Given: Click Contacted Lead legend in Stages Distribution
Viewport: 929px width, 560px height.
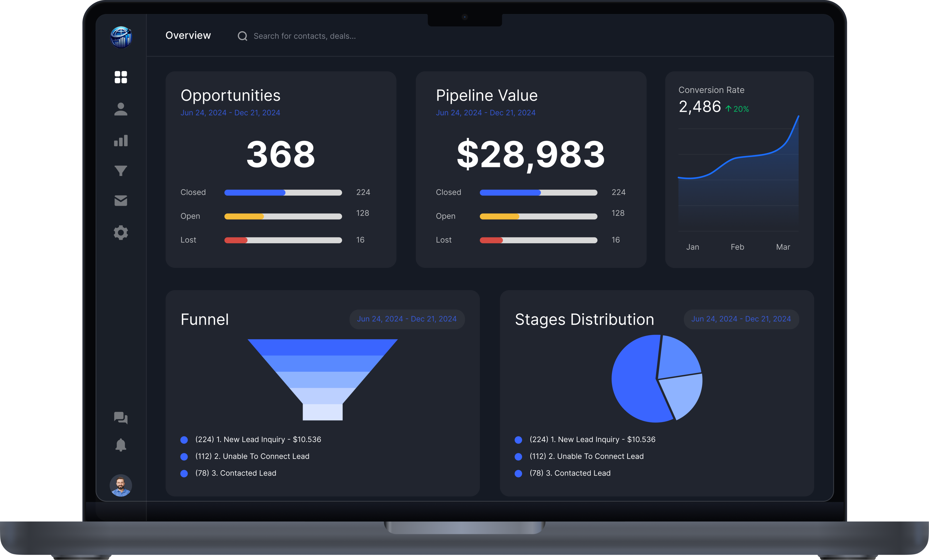Looking at the screenshot, I should coord(570,473).
